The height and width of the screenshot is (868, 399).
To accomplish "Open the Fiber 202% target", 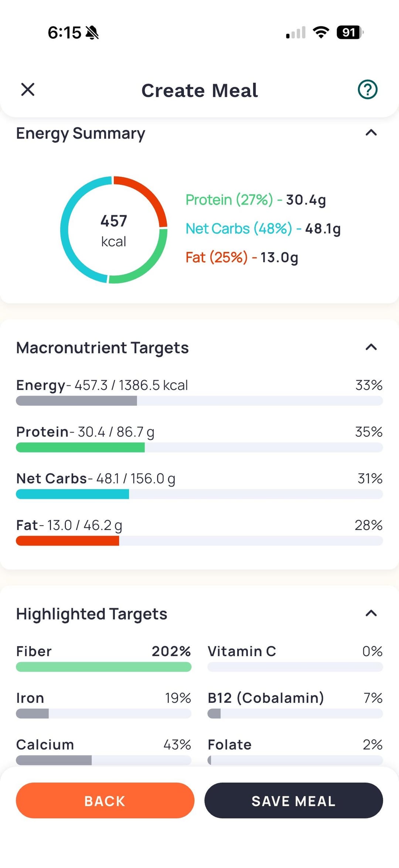I will (103, 659).
